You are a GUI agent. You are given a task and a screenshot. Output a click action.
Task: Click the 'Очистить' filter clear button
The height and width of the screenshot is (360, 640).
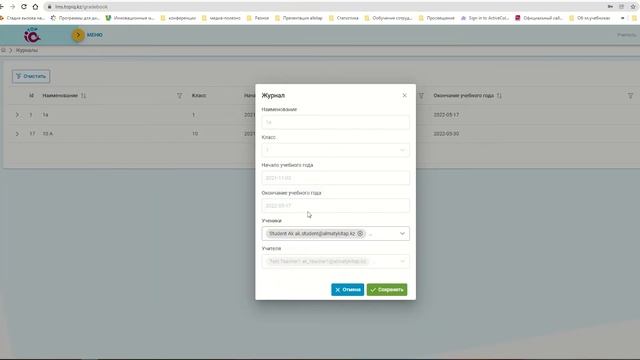(31, 76)
